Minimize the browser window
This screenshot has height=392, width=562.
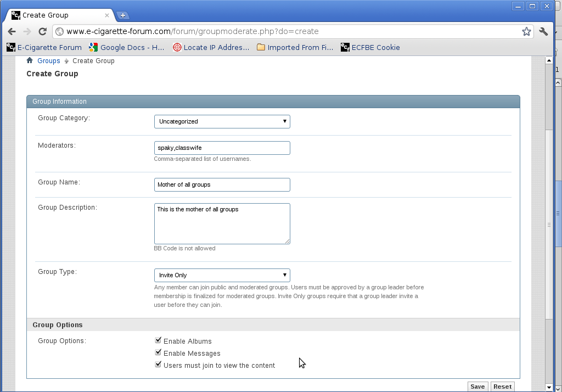518,6
